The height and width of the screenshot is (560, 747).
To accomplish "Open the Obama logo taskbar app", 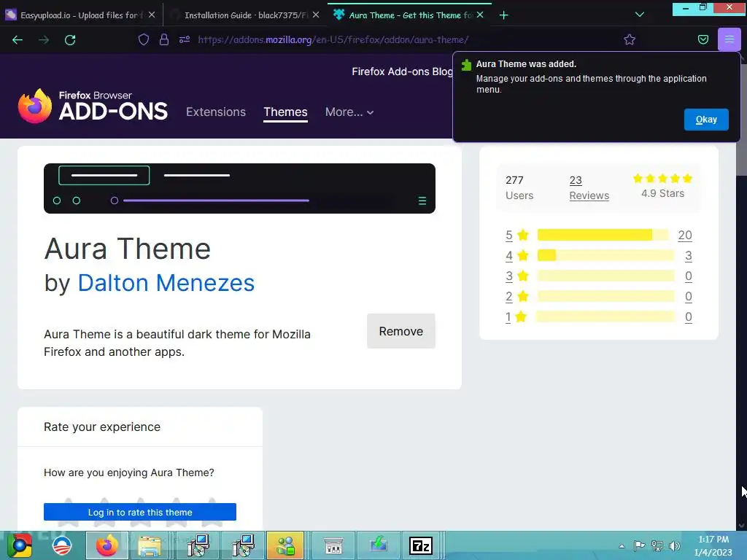I will 62,545.
